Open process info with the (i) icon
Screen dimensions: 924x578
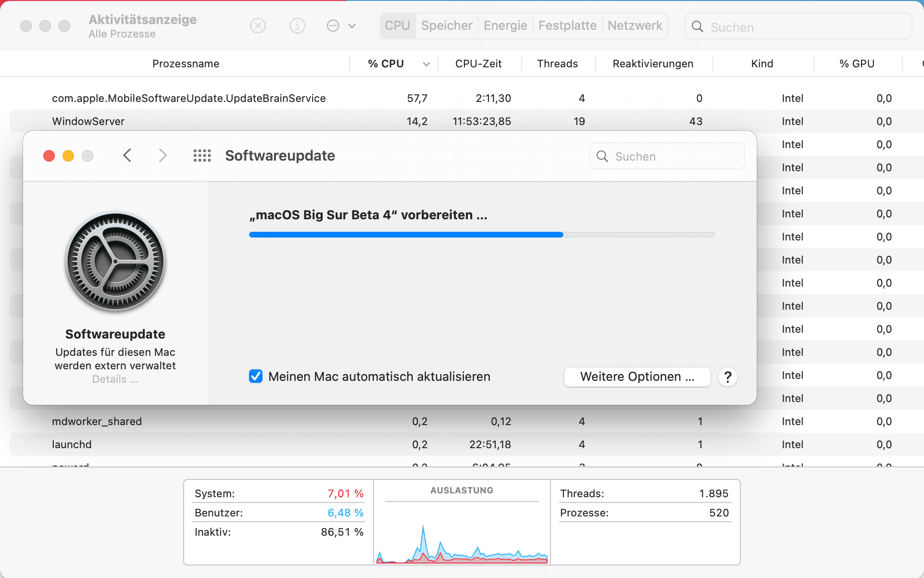[297, 25]
